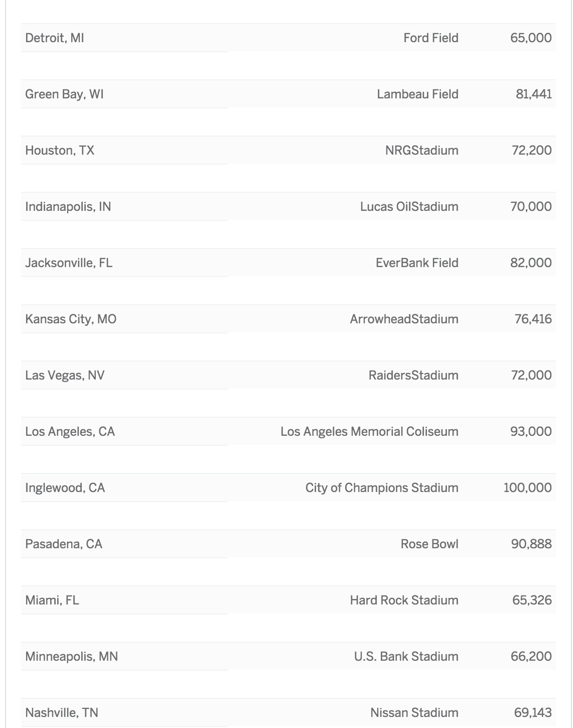Click the Detroit, MI city cell
The height and width of the screenshot is (728, 573).
coord(55,38)
